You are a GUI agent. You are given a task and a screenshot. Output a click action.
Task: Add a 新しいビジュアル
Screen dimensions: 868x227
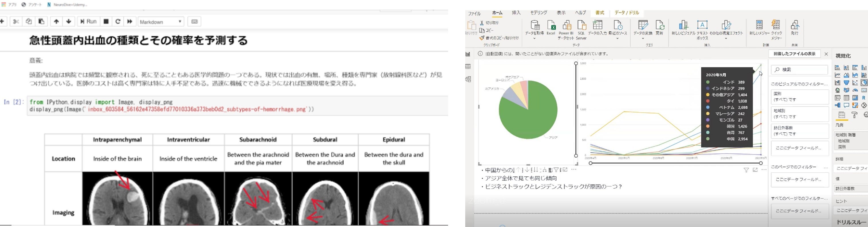pyautogui.click(x=683, y=27)
